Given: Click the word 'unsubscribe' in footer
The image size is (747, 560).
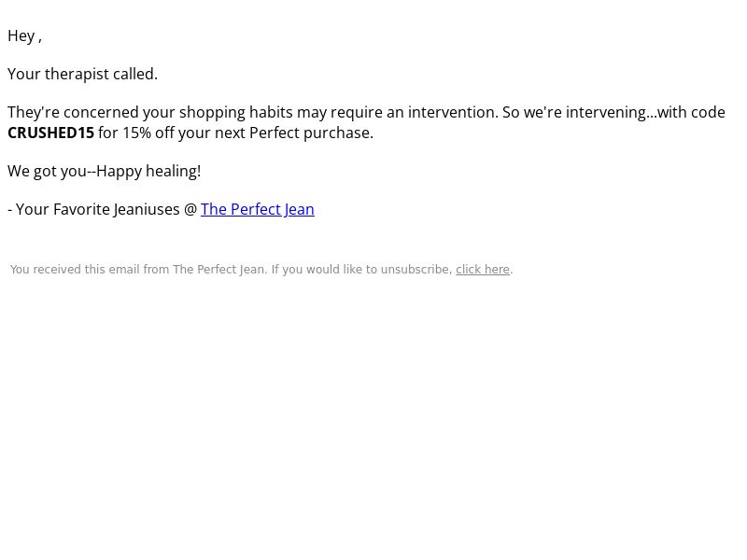Looking at the screenshot, I should click(x=416, y=270).
